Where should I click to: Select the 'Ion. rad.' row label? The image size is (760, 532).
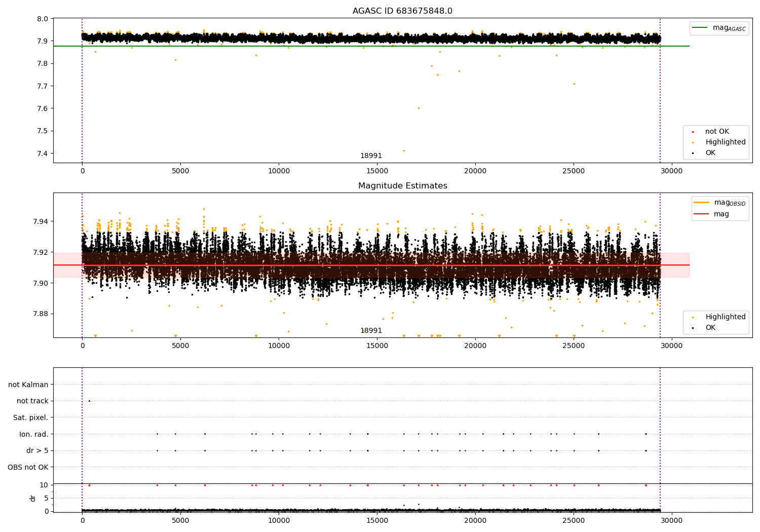(x=34, y=434)
